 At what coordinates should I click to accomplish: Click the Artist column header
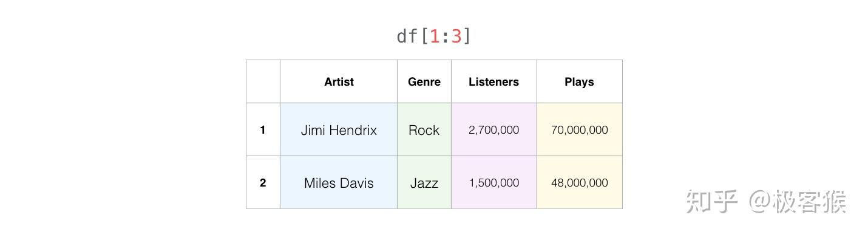tap(339, 81)
